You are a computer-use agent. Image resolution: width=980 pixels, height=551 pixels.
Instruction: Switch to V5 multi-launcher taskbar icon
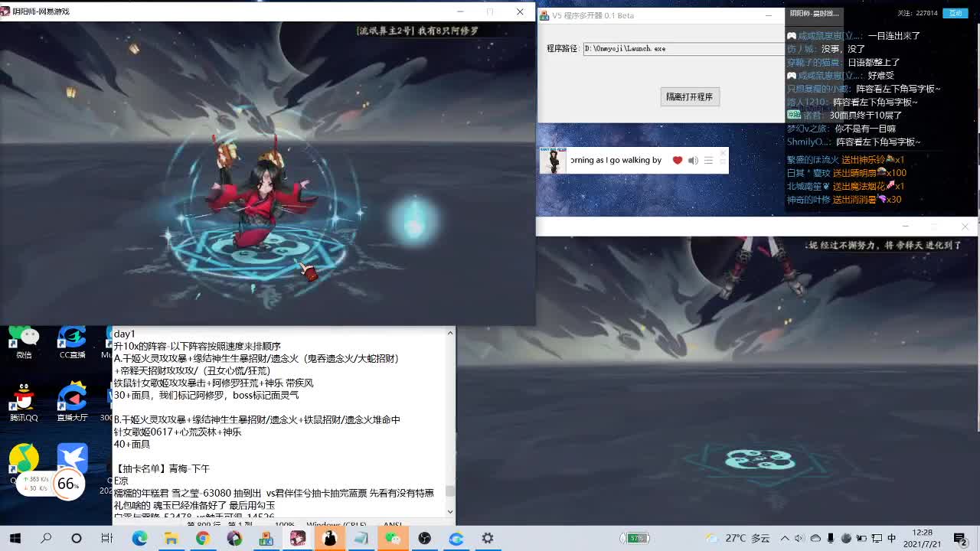pyautogui.click(x=266, y=538)
